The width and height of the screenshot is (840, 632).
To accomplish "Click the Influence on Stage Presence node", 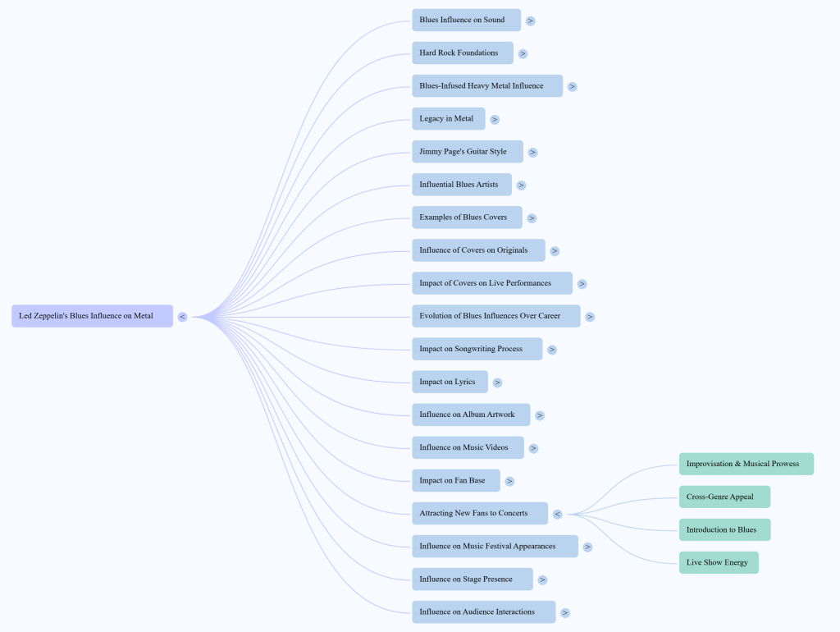I will click(x=472, y=579).
